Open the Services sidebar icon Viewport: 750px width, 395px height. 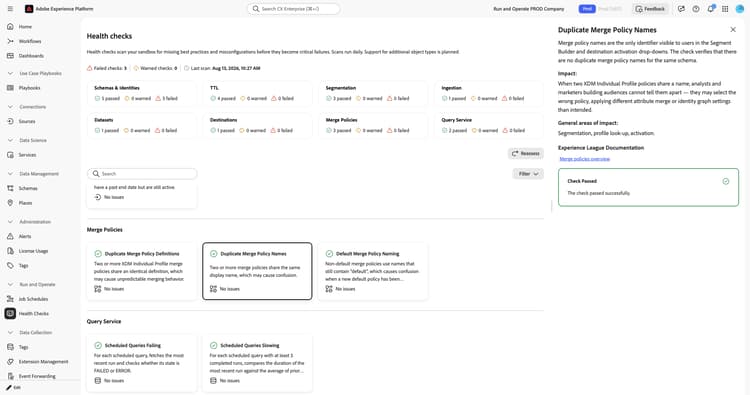tap(10, 155)
